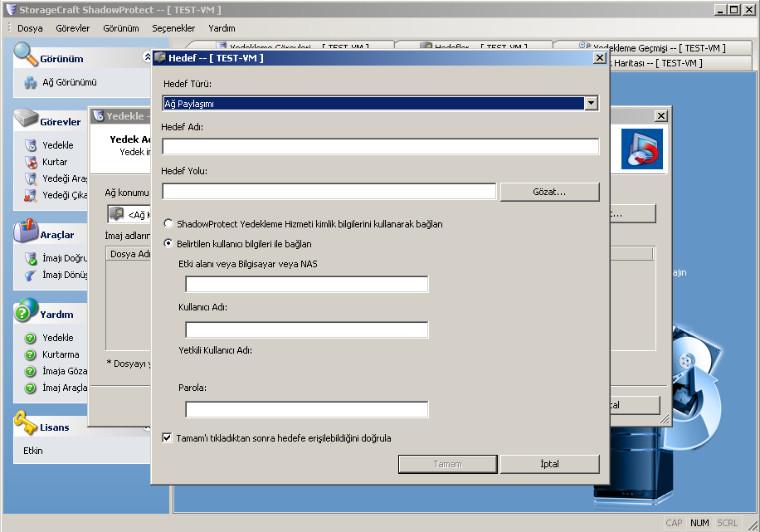Screen dimensions: 760x532
Task: Launch the Kurtar restore icon
Action: click(x=31, y=162)
